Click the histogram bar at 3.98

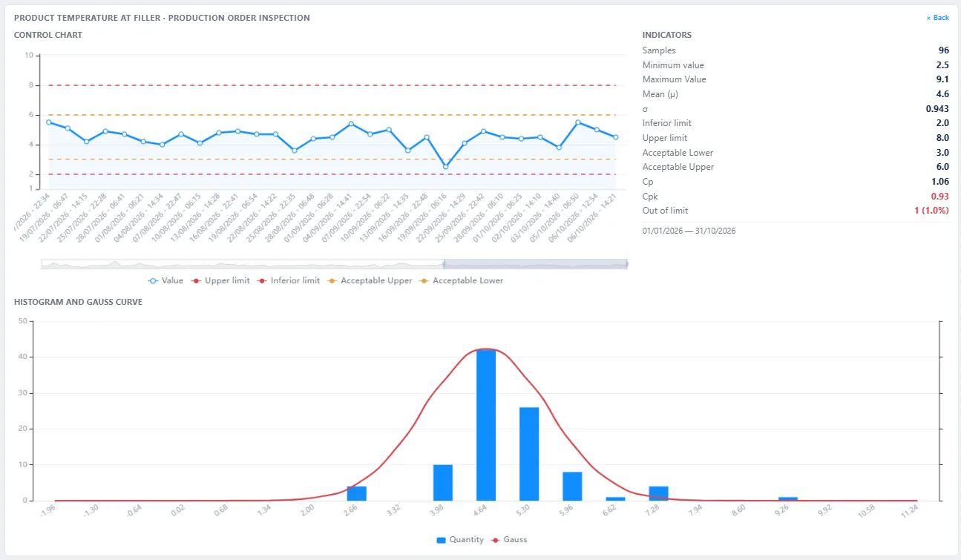click(x=443, y=483)
